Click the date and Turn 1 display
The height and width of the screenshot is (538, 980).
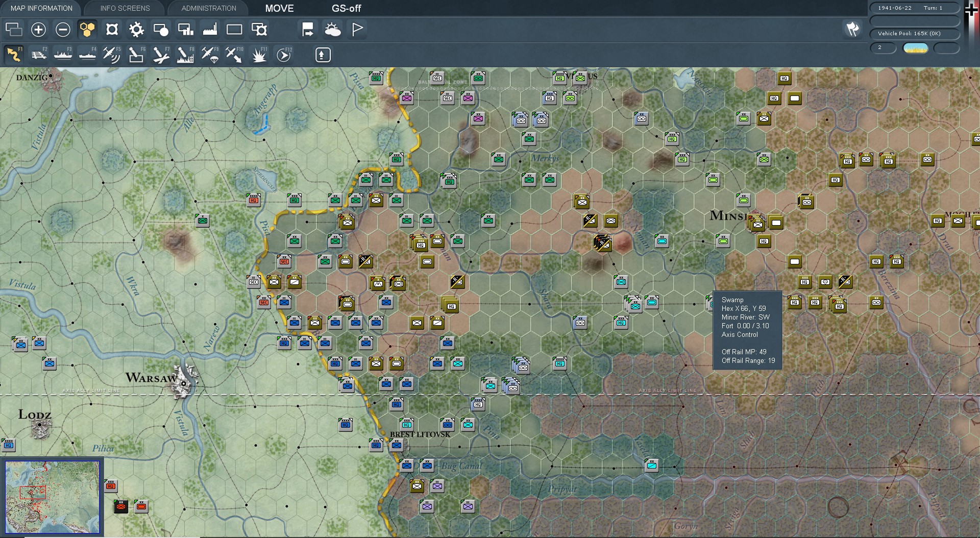click(x=915, y=8)
